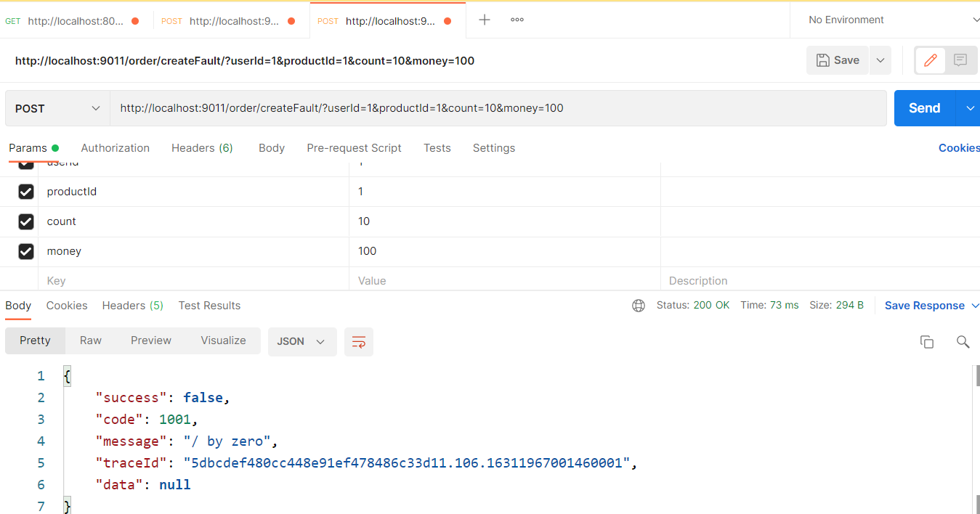
Task: Click the Size 294 B text
Action: [x=836, y=306]
